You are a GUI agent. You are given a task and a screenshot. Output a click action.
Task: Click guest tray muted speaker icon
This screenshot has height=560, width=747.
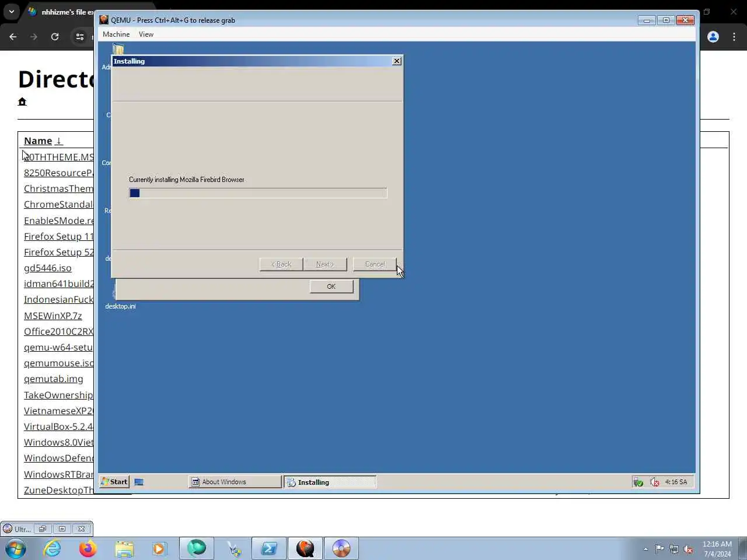point(655,482)
